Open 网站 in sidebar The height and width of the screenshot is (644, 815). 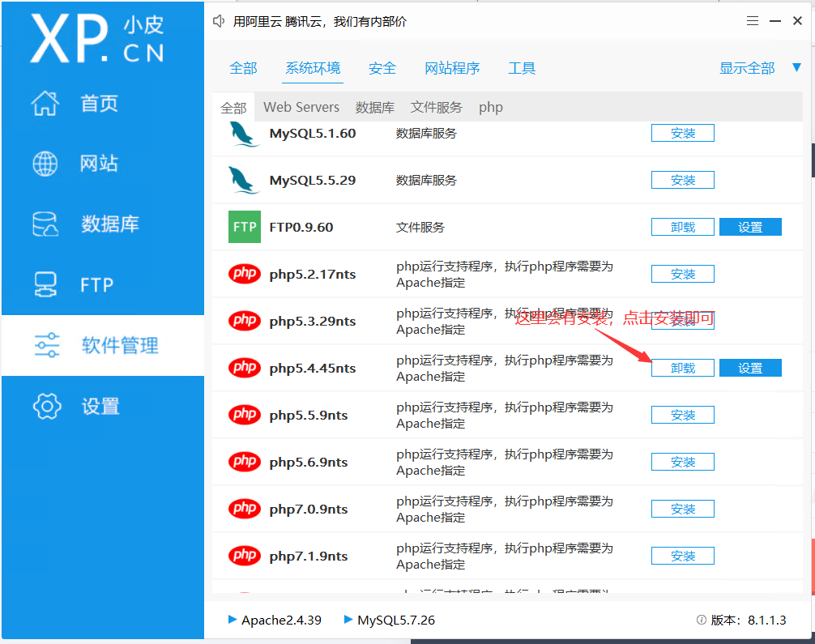(100, 164)
